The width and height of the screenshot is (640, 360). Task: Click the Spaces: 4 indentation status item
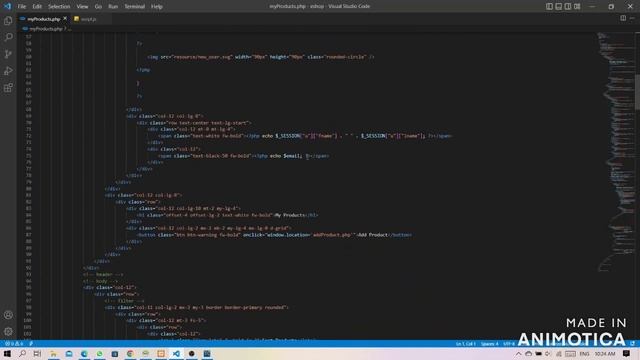[489, 344]
